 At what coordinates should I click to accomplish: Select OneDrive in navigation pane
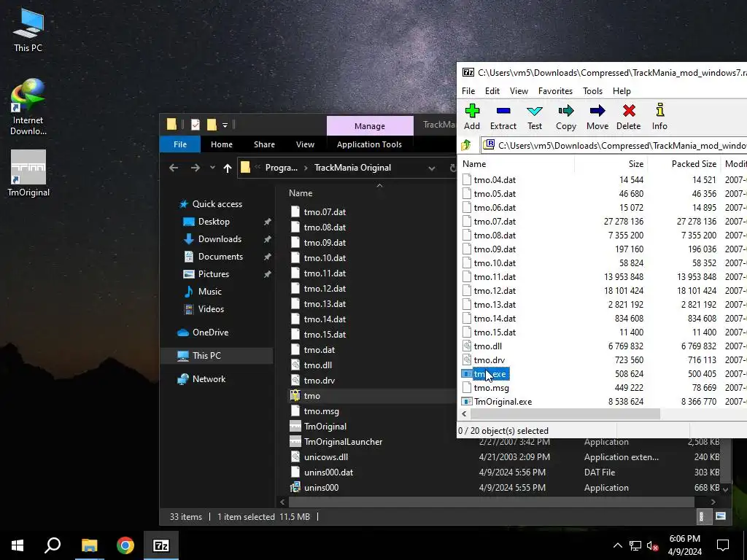click(x=210, y=332)
